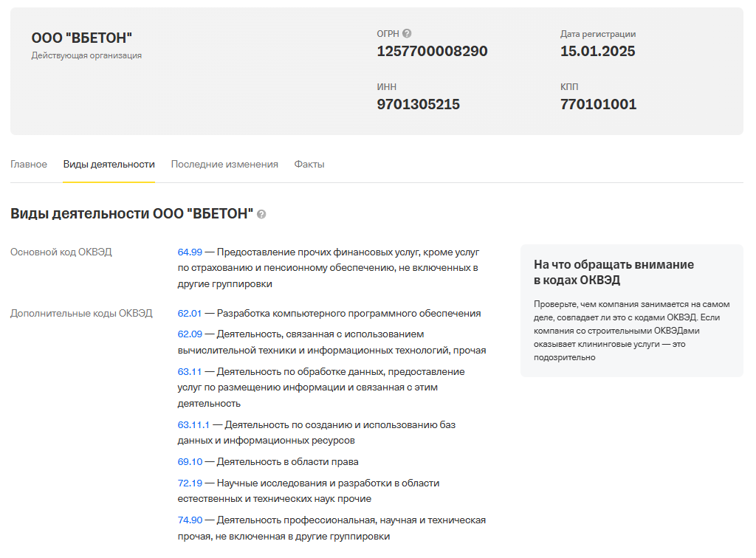
Task: Switch to the "Главное" tab
Action: point(29,164)
